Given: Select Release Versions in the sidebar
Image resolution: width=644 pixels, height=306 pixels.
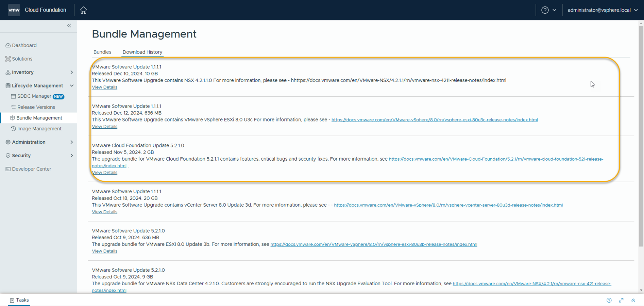Looking at the screenshot, I should [36, 107].
